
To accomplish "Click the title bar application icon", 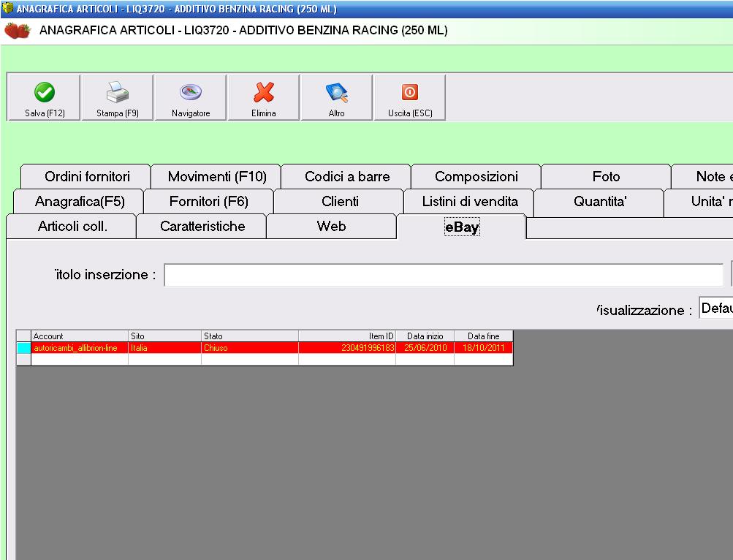I will point(7,8).
